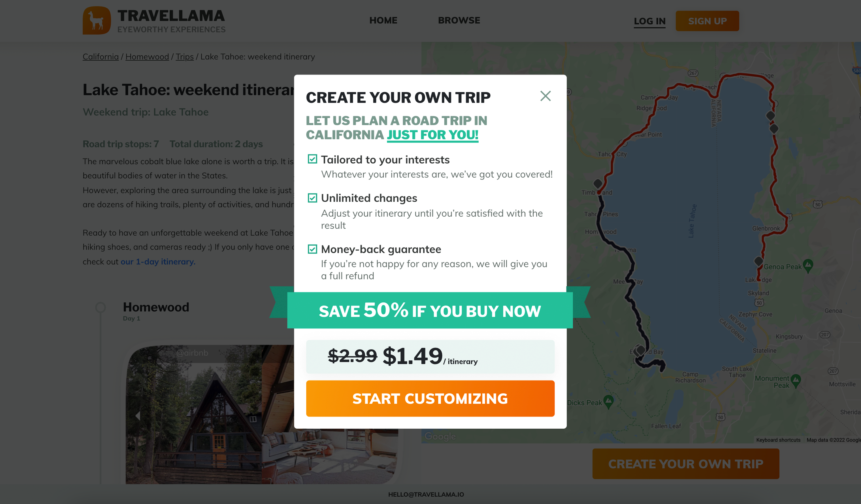Click the Genoa Peak map marker

point(808,266)
